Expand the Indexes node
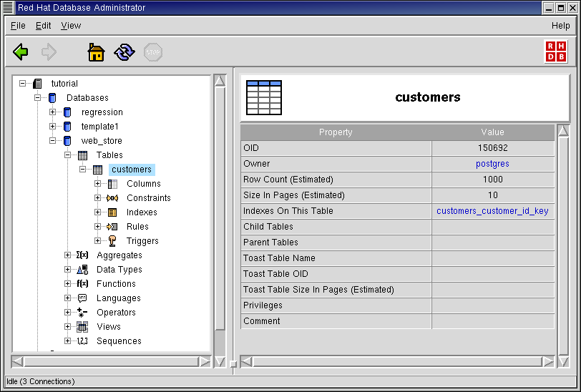581x392 pixels. [97, 212]
